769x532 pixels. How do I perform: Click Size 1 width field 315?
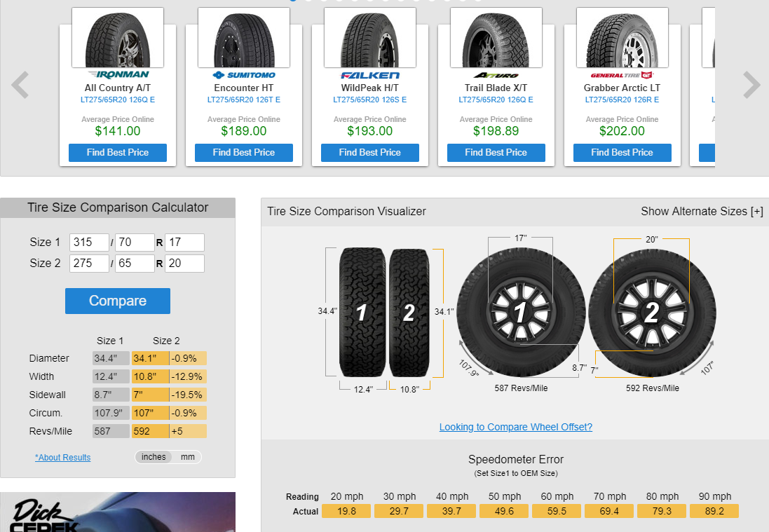[89, 243]
